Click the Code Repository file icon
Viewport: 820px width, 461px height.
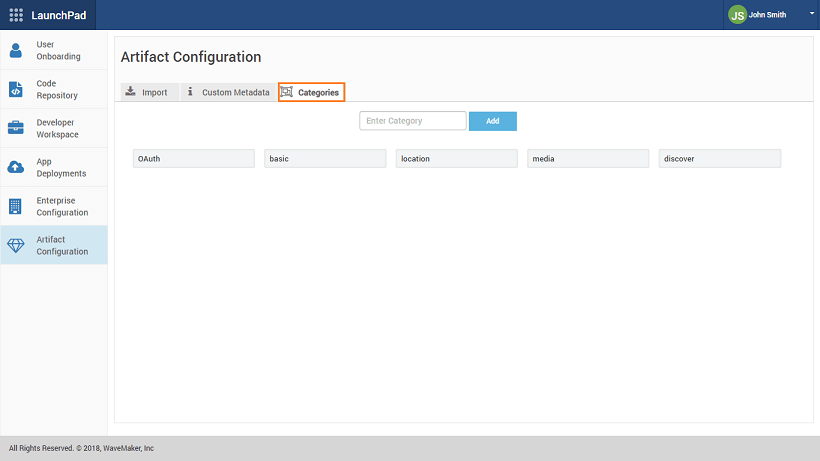point(15,89)
